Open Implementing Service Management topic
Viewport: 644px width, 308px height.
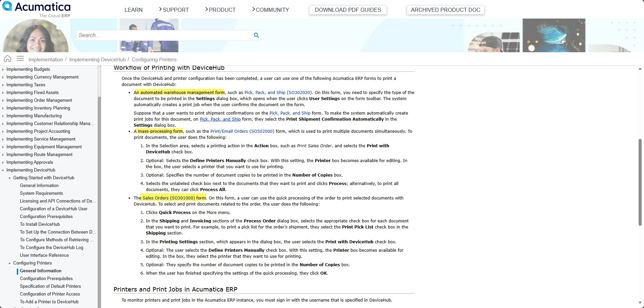[x=41, y=139]
